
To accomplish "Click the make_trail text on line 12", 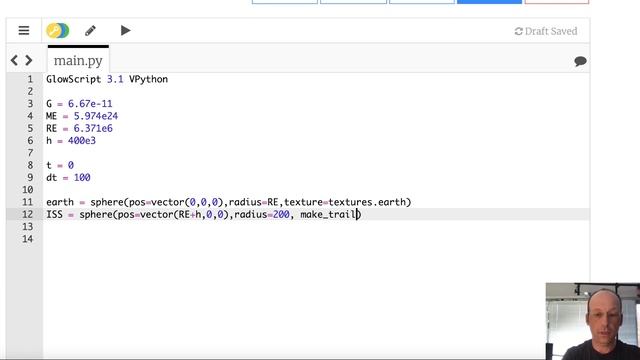I will coord(328,214).
